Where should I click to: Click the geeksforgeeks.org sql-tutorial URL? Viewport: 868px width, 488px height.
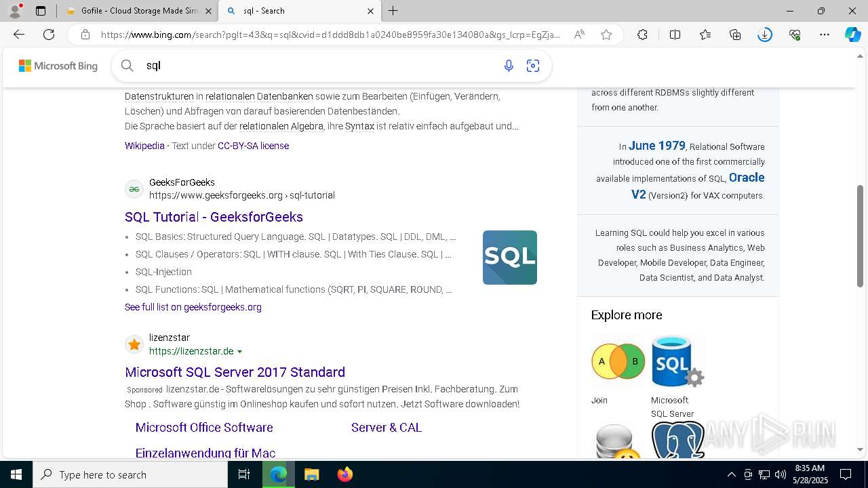242,195
